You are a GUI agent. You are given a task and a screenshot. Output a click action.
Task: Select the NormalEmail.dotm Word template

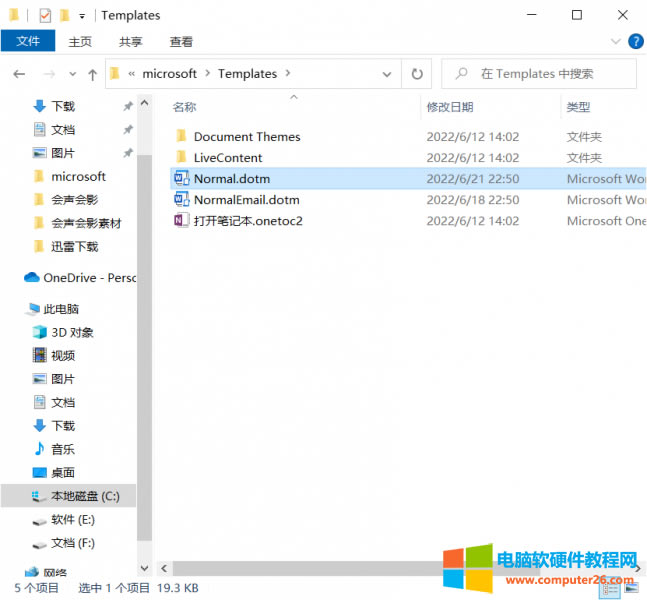(246, 200)
